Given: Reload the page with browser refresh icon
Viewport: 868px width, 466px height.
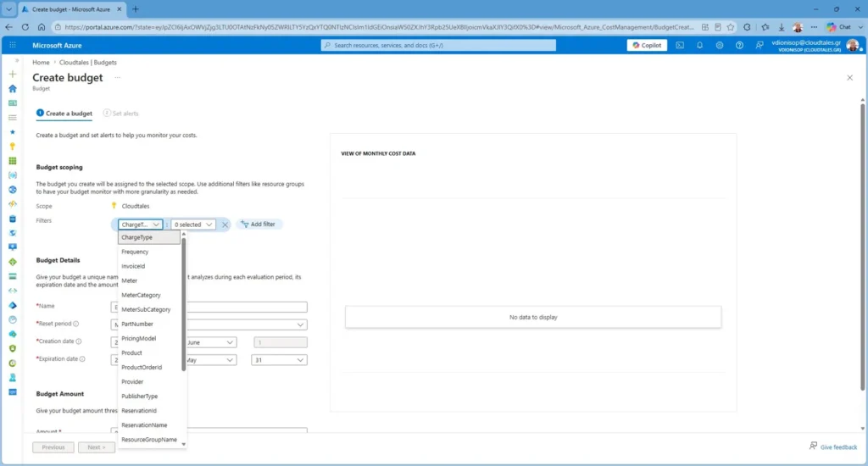Looking at the screenshot, I should coord(25,26).
